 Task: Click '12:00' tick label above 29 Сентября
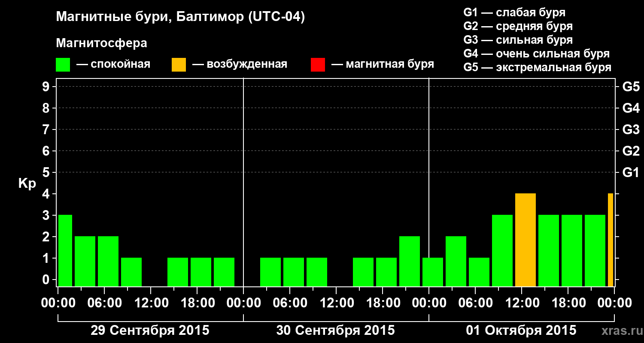point(151,303)
